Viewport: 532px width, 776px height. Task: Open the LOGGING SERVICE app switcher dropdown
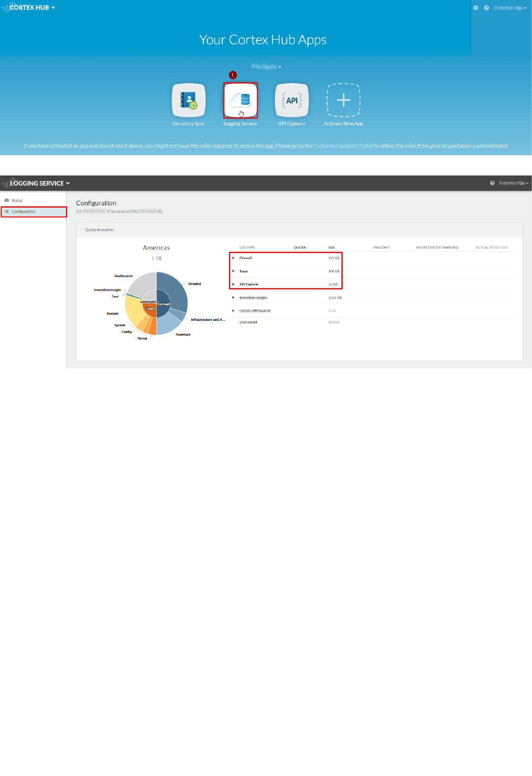pos(40,183)
